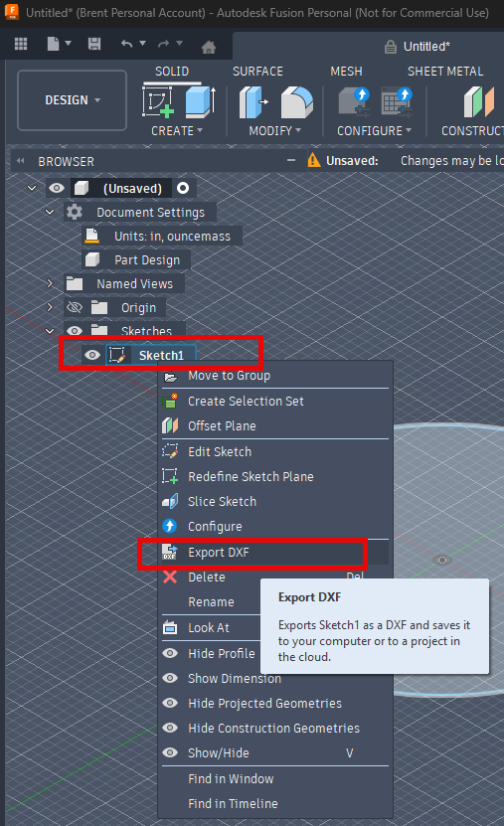Viewport: 504px width, 826px height.
Task: Minimize the BROWSER panel dash button
Action: pos(291,160)
